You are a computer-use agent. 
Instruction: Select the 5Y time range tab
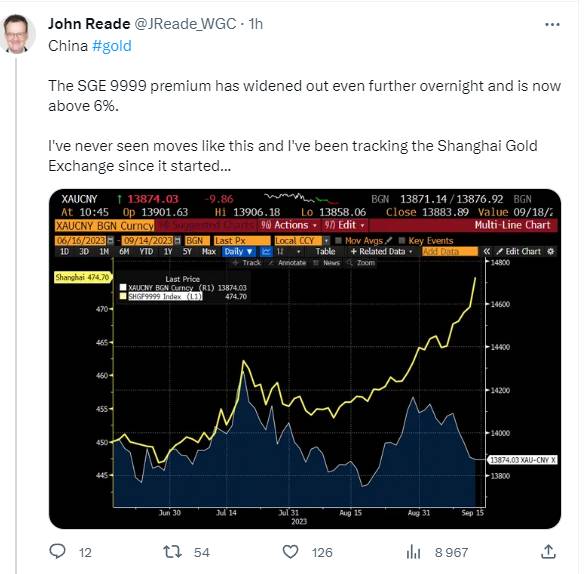[187, 252]
